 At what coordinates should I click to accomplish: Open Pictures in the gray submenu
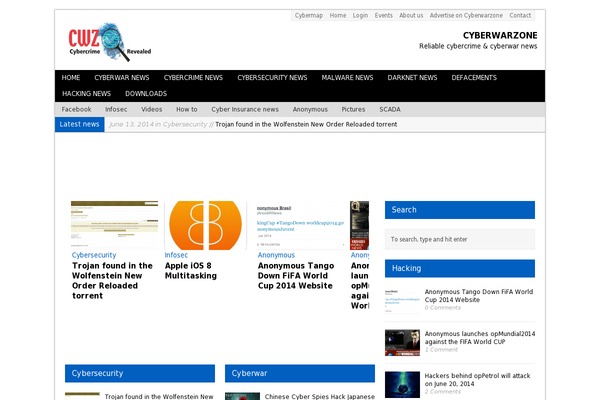point(353,109)
